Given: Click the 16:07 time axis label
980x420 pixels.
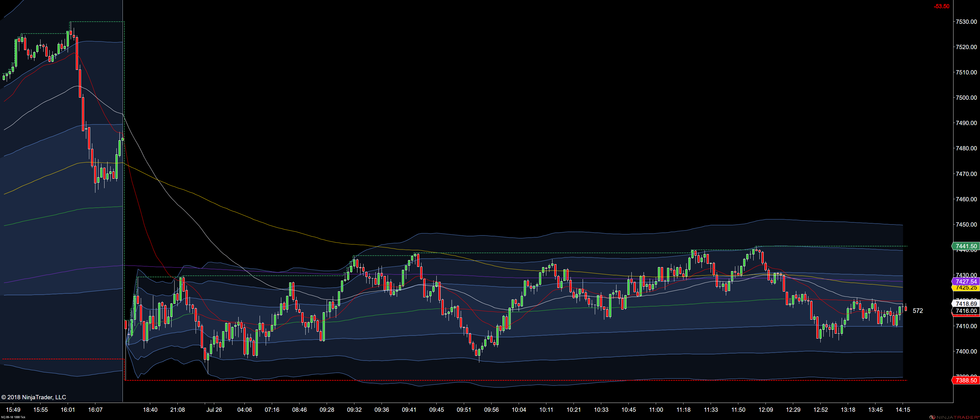Looking at the screenshot, I should (95, 410).
